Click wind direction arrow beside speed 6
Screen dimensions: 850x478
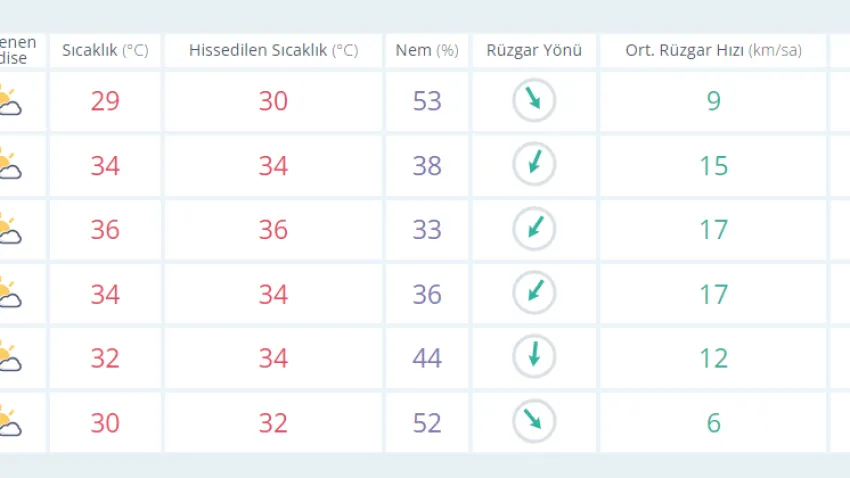click(x=534, y=421)
